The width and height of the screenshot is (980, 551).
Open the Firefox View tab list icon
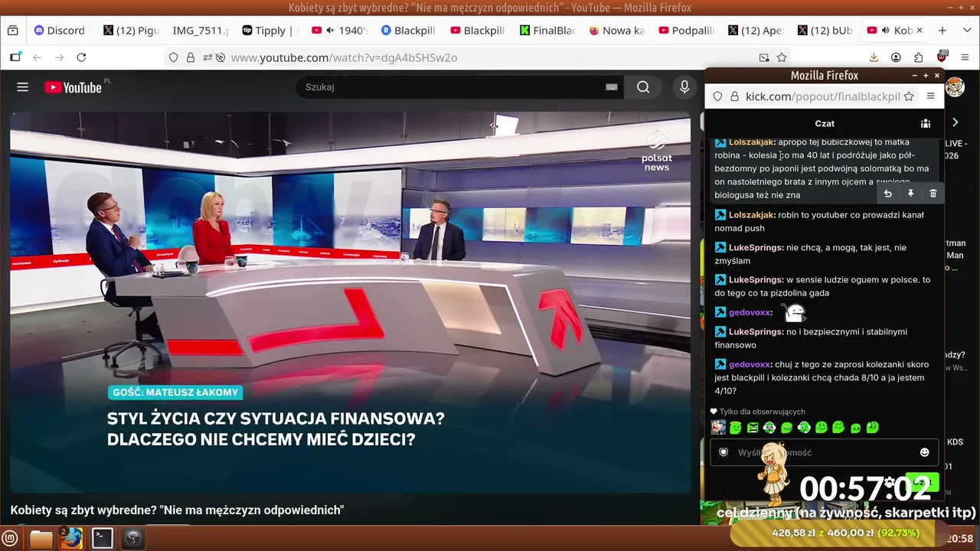pyautogui.click(x=12, y=31)
